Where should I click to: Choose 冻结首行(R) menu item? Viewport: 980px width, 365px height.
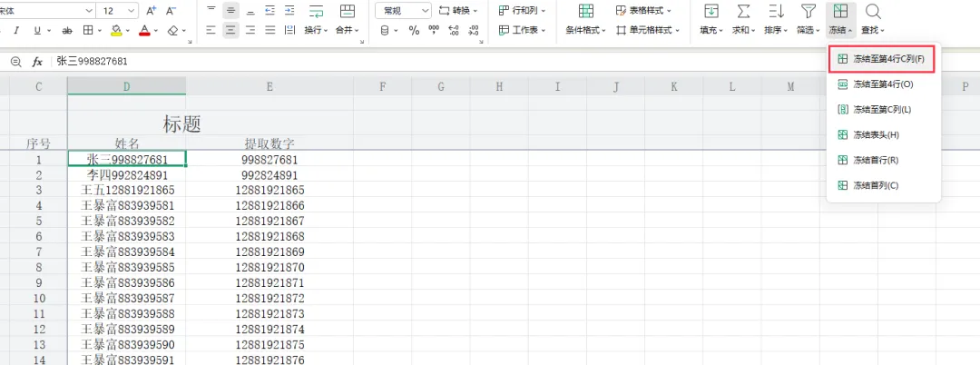point(883,160)
